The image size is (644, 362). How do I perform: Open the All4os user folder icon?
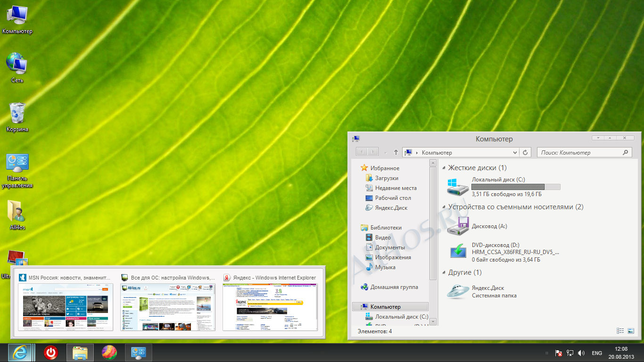pyautogui.click(x=17, y=215)
